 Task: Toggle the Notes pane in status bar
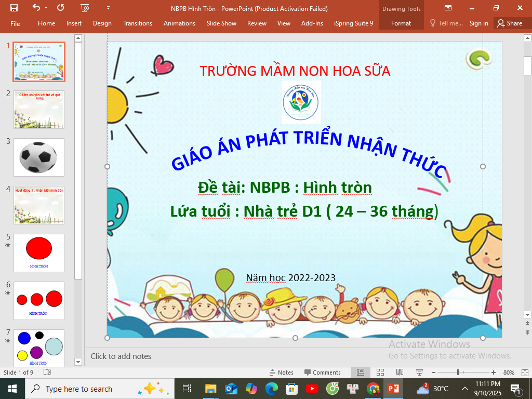(281, 373)
